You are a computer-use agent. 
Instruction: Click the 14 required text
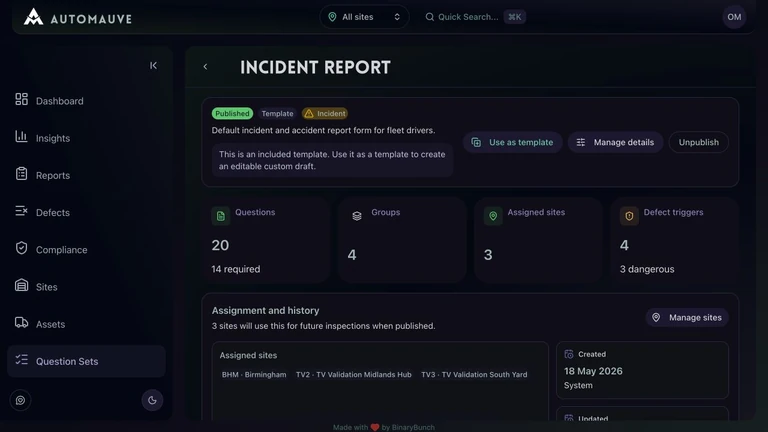point(236,269)
